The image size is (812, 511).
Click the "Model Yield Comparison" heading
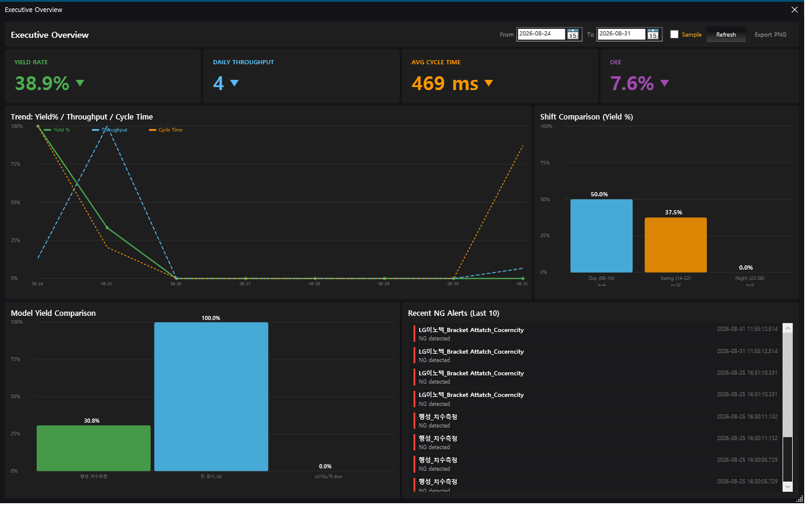(x=53, y=313)
